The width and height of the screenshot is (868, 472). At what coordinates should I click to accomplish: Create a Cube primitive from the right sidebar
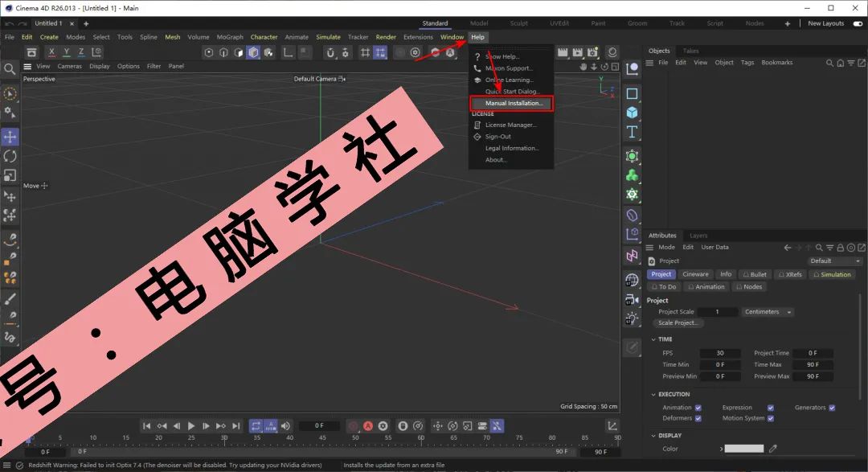pos(633,113)
